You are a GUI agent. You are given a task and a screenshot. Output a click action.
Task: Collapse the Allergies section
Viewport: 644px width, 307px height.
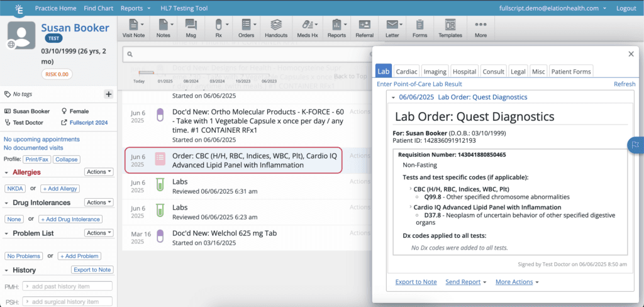(x=7, y=172)
